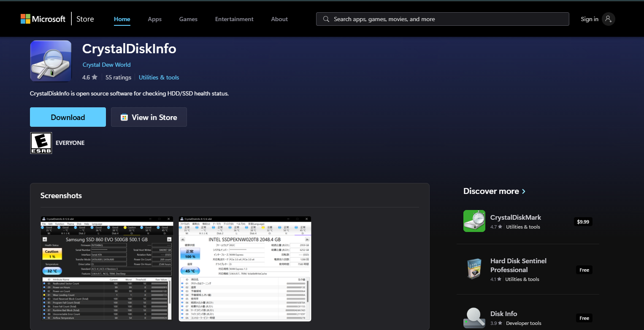644x330 pixels.
Task: Click the Developer tools category text
Action: (524, 323)
